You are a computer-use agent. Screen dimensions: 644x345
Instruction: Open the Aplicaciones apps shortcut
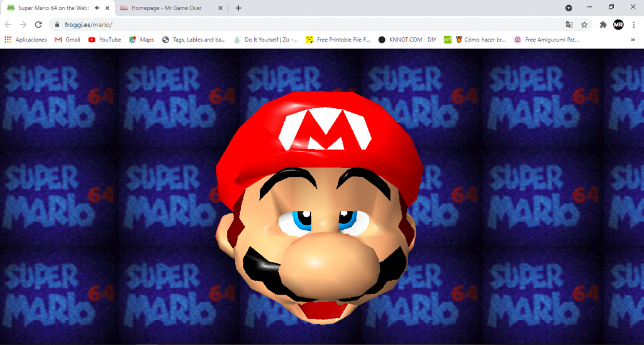coord(26,40)
